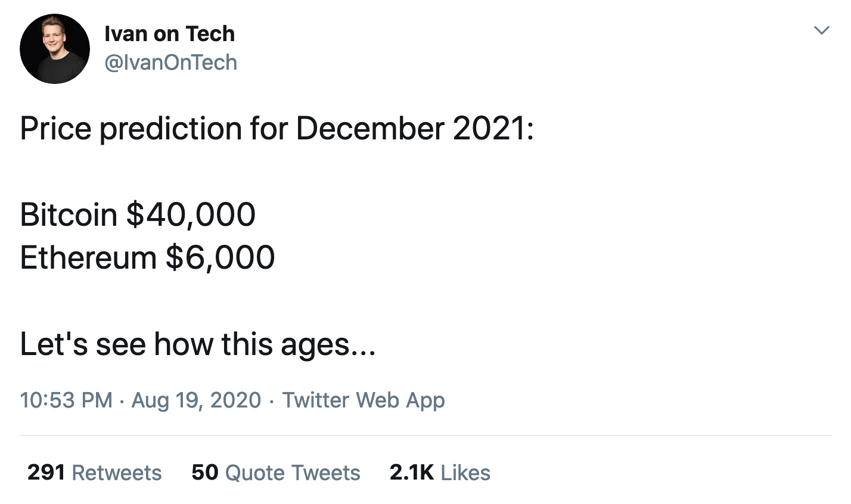This screenshot has height=504, width=851.
Task: Click the Twitter Web App source label
Action: (364, 400)
